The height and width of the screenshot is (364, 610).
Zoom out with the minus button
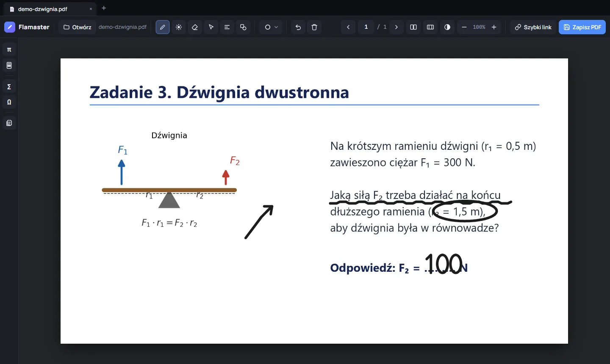464,27
